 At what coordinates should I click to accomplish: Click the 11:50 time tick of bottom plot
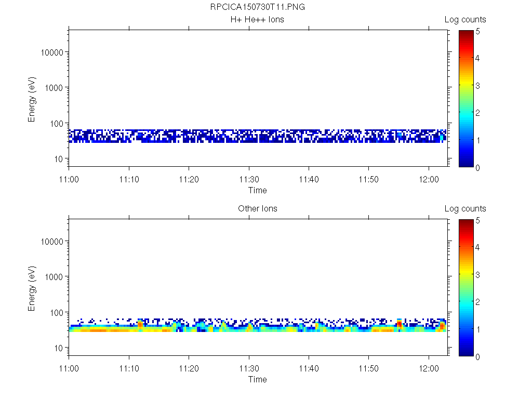(369, 368)
